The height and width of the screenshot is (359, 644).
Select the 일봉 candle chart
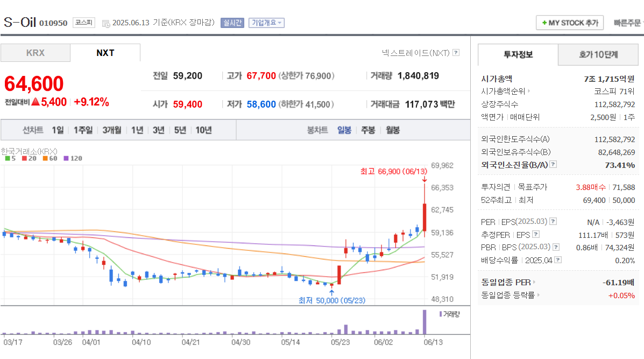pyautogui.click(x=344, y=130)
